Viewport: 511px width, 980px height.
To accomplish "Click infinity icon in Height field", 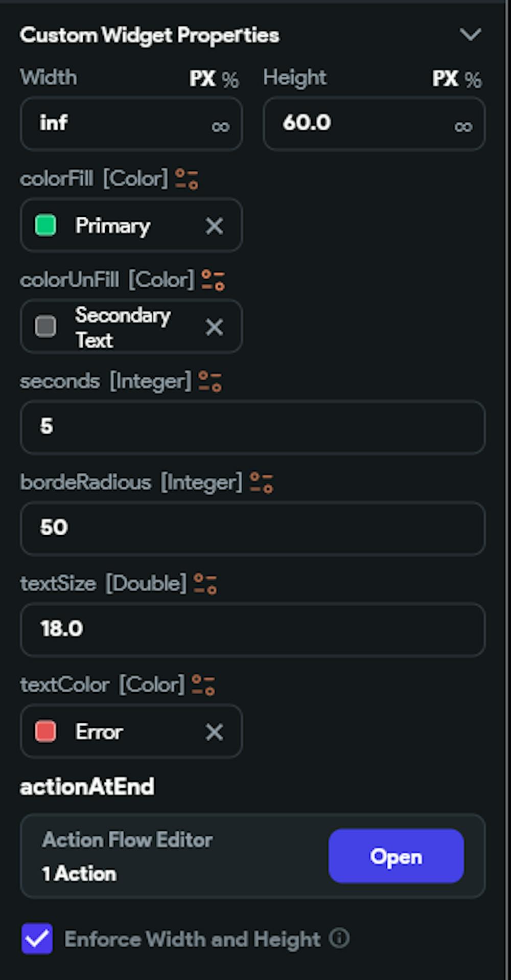I will point(463,126).
